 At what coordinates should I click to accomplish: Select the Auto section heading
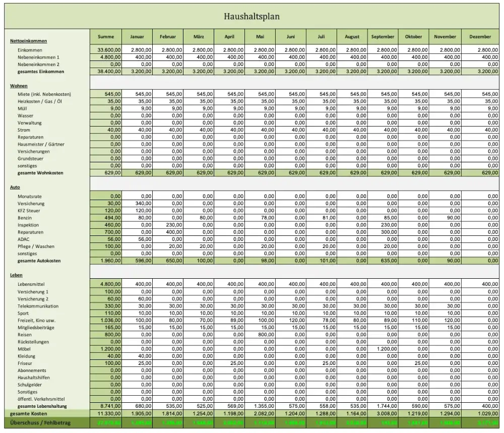(x=15, y=187)
